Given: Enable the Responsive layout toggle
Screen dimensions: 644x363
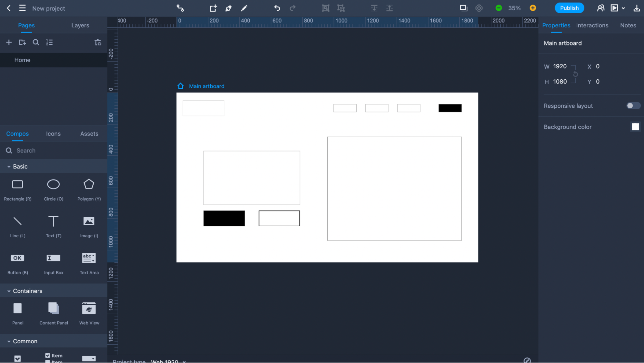Looking at the screenshot, I should [633, 106].
